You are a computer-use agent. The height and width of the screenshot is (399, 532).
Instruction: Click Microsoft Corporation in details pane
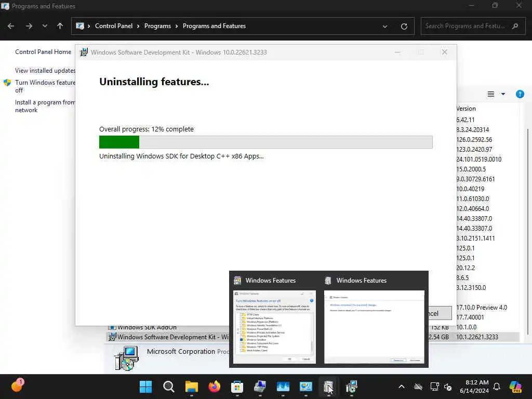pyautogui.click(x=181, y=352)
